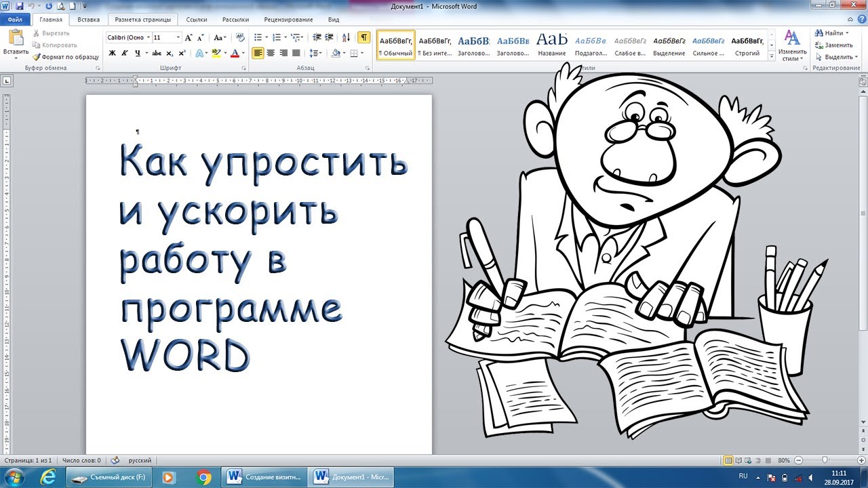Viewport: 868px width, 488px height.
Task: Apply the Строгий style
Action: point(747,45)
